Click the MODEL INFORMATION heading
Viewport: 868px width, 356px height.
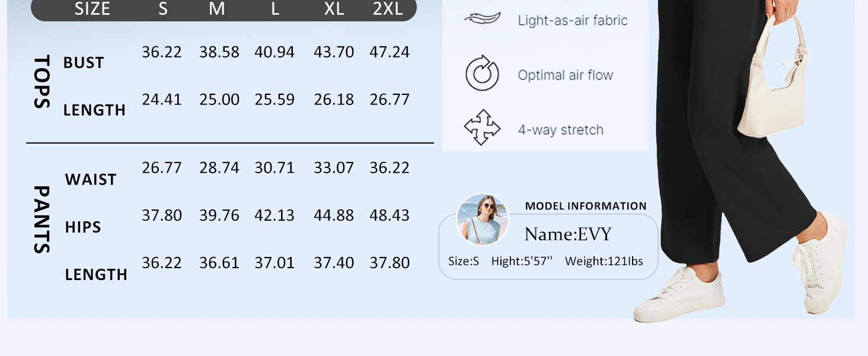click(586, 206)
